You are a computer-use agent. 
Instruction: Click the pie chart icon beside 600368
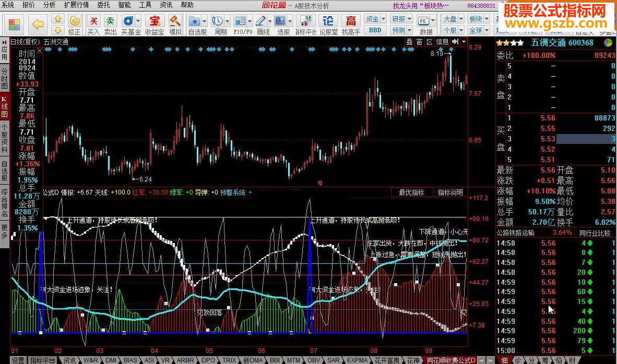(608, 42)
